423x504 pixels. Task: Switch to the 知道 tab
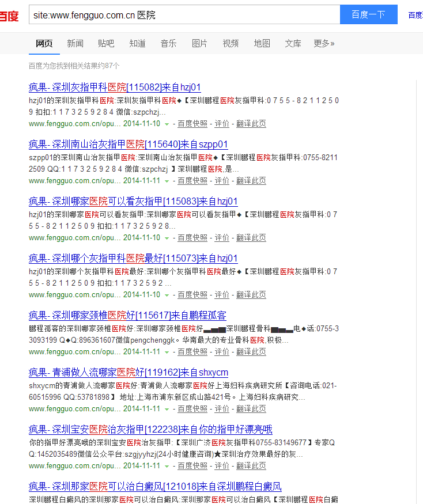coord(137,43)
